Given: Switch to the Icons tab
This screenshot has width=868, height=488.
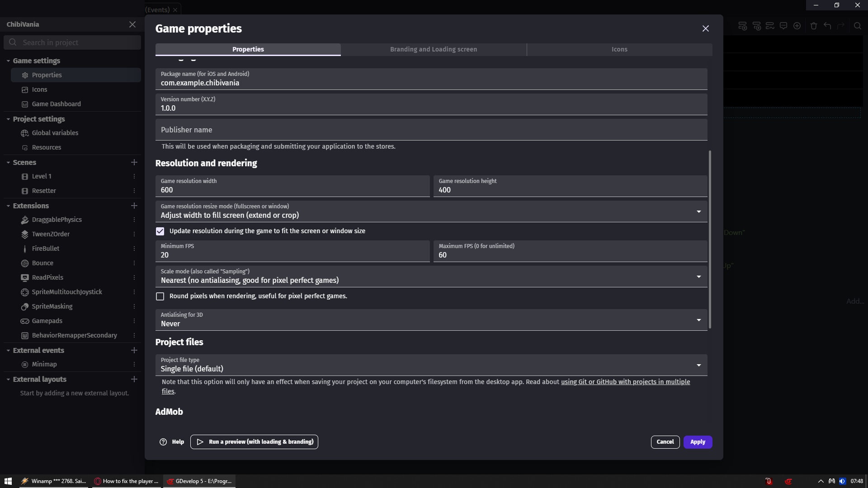Looking at the screenshot, I should [619, 49].
